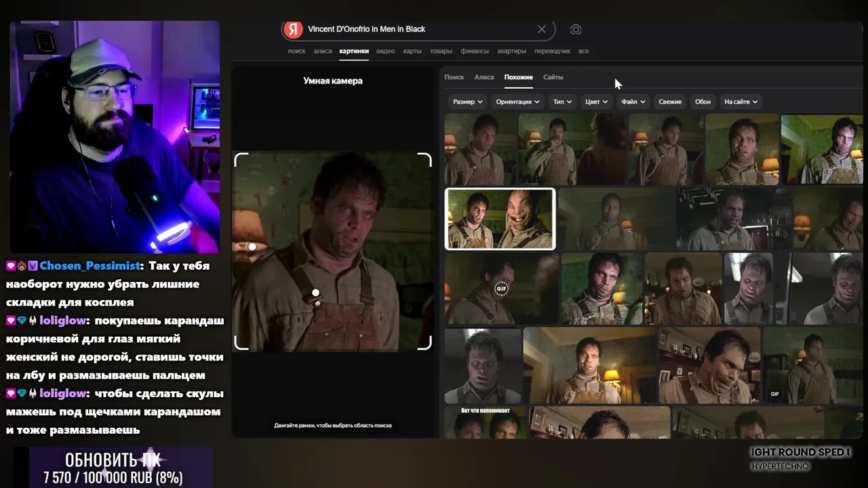Click the HYPERTECHNO track label
Viewport: 868px width, 488px height.
click(x=780, y=466)
